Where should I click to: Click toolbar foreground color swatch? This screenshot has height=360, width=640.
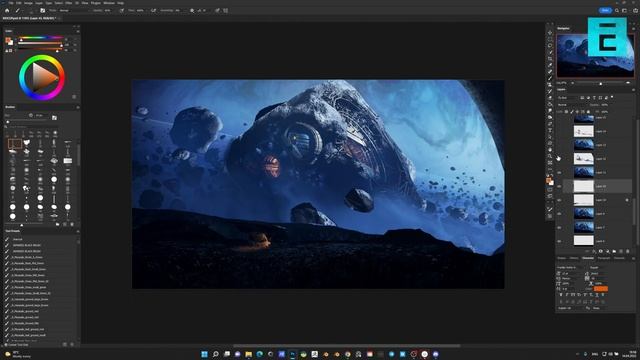(549, 179)
